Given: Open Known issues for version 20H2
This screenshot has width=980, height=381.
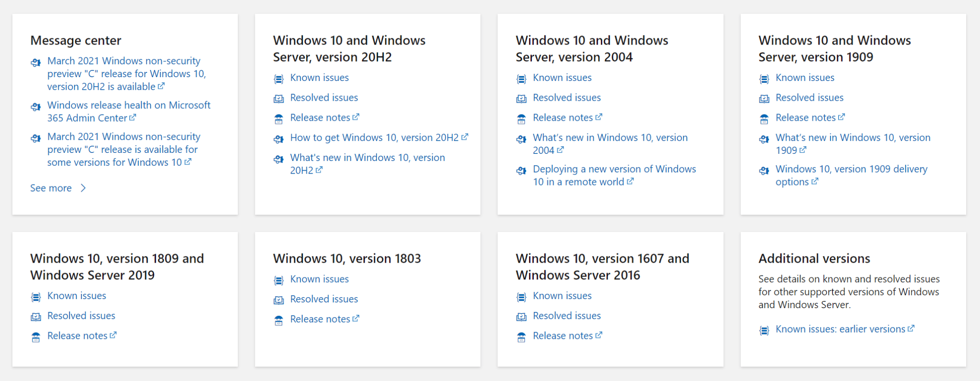Looking at the screenshot, I should [319, 78].
